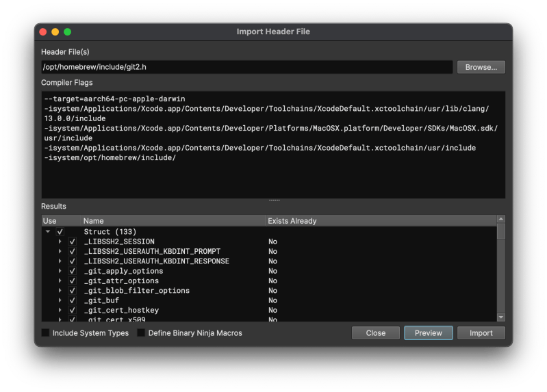
Task: Click the results scrollbar down arrow
Action: (x=501, y=317)
